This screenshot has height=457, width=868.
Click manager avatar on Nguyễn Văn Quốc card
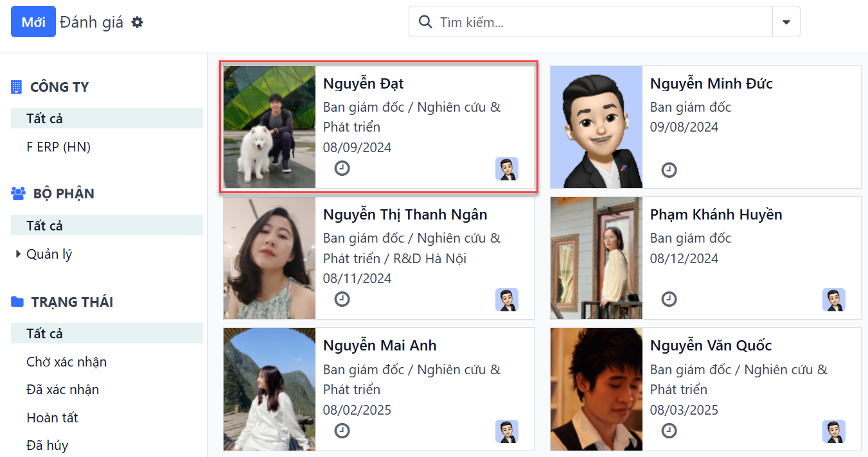click(x=834, y=431)
